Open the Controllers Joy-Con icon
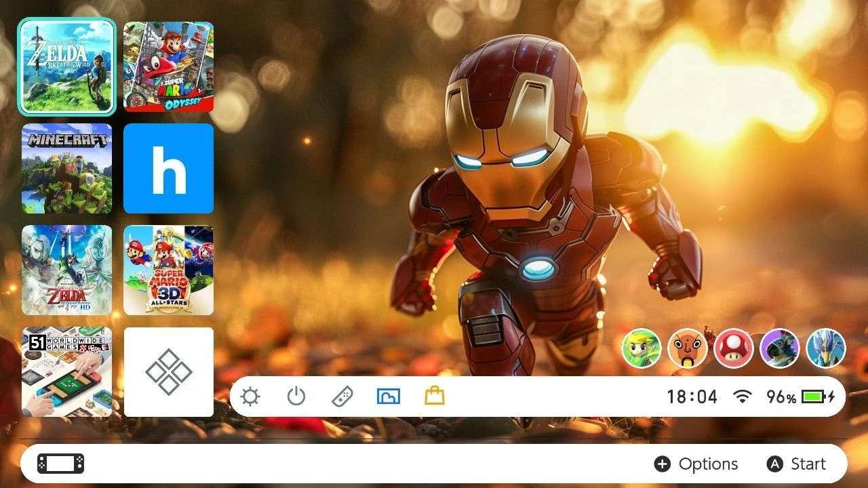 pos(342,396)
